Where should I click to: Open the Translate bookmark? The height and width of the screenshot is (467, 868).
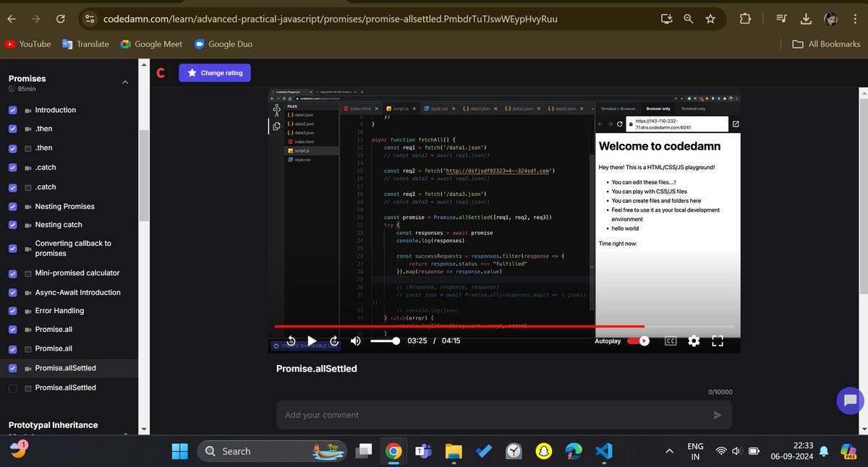85,44
